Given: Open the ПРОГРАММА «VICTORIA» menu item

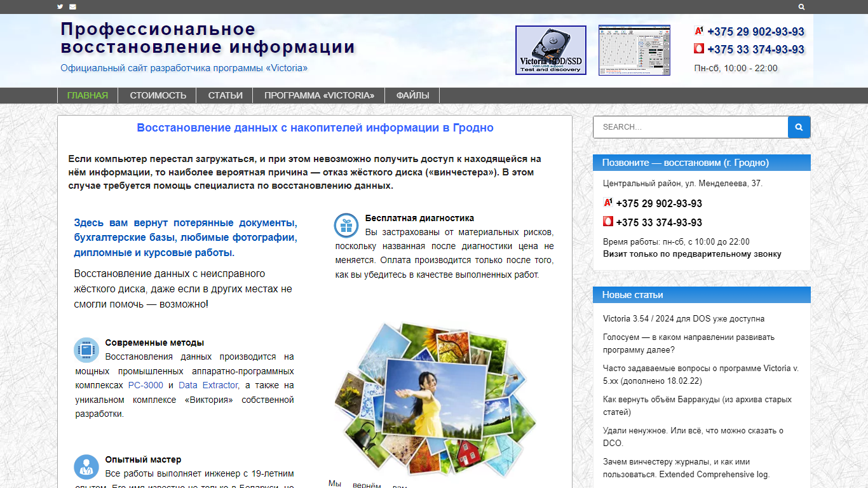Looking at the screenshot, I should pos(320,95).
